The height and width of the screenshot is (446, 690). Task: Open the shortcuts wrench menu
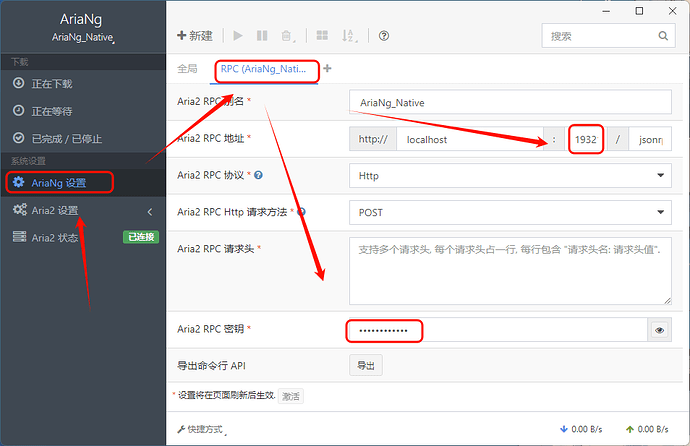click(202, 429)
